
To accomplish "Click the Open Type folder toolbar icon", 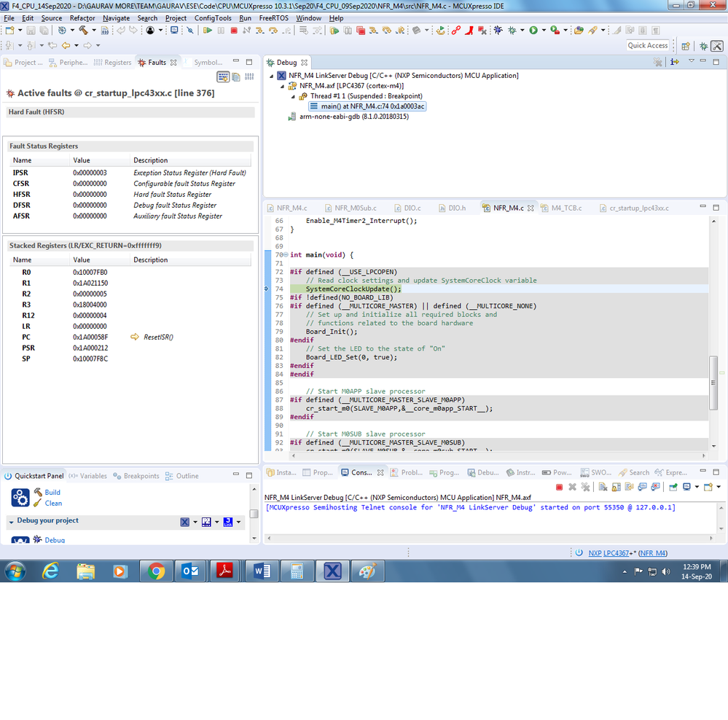I will 579,31.
